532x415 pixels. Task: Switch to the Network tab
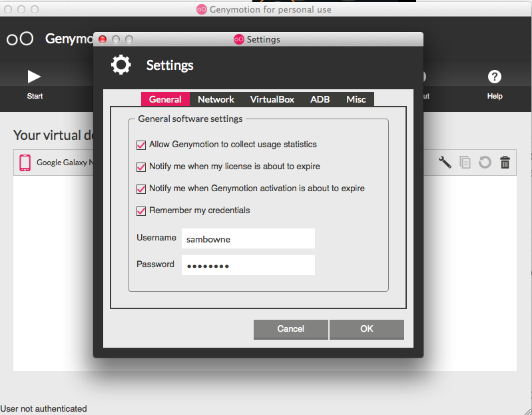coord(216,99)
